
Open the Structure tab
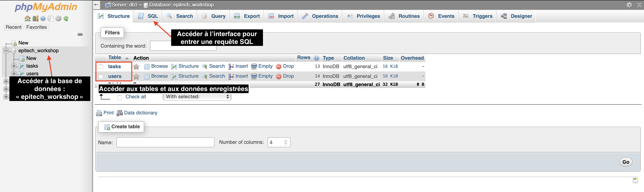114,16
